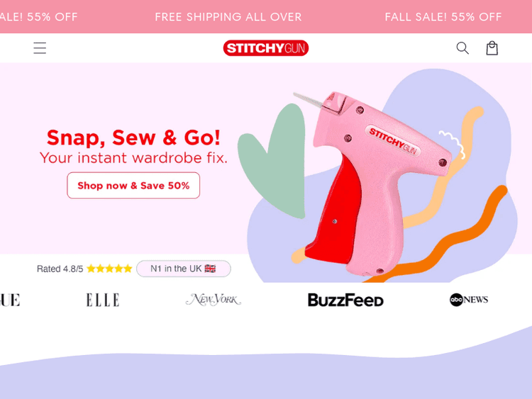
Task: Click Shop now & Save 50% button
Action: pyautogui.click(x=133, y=186)
